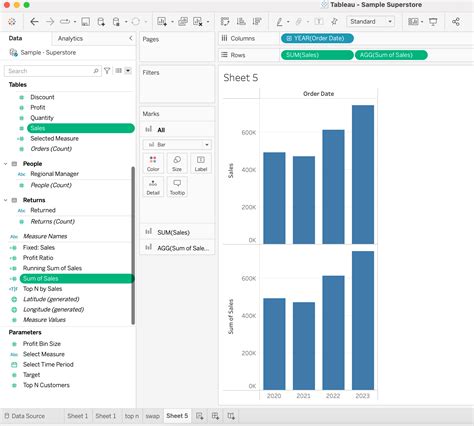Click the Swap Rows and Columns icon
Screen dimensions: 474x426
click(225, 22)
